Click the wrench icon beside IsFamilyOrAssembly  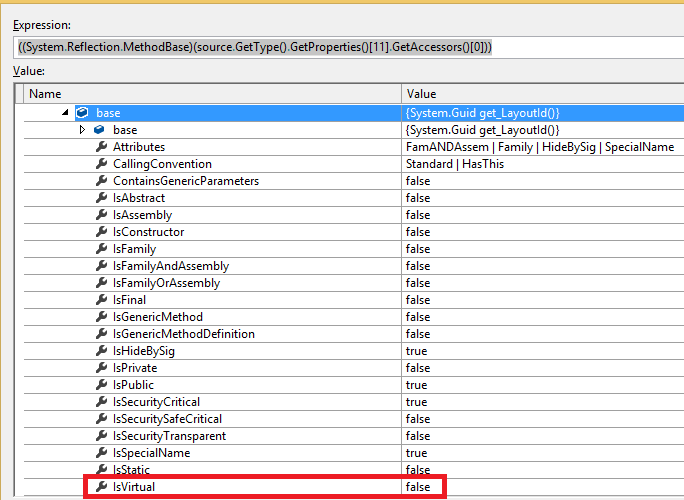(101, 283)
